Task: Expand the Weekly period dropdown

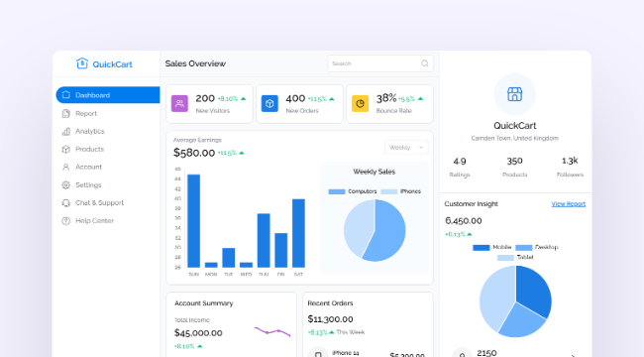Action: 406,147
